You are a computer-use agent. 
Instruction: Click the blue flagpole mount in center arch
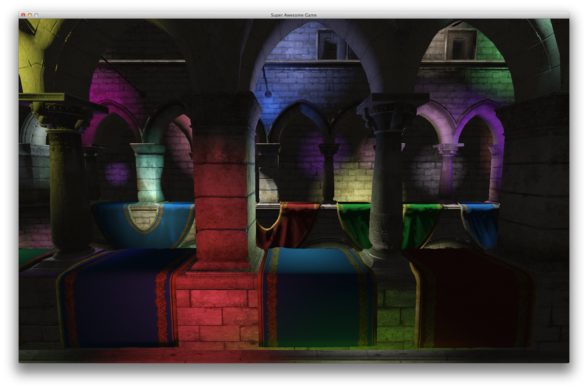[x=268, y=94]
